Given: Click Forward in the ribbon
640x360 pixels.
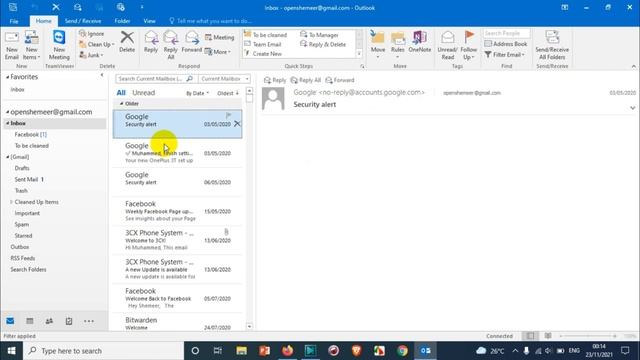Looking at the screenshot, I should [x=191, y=42].
